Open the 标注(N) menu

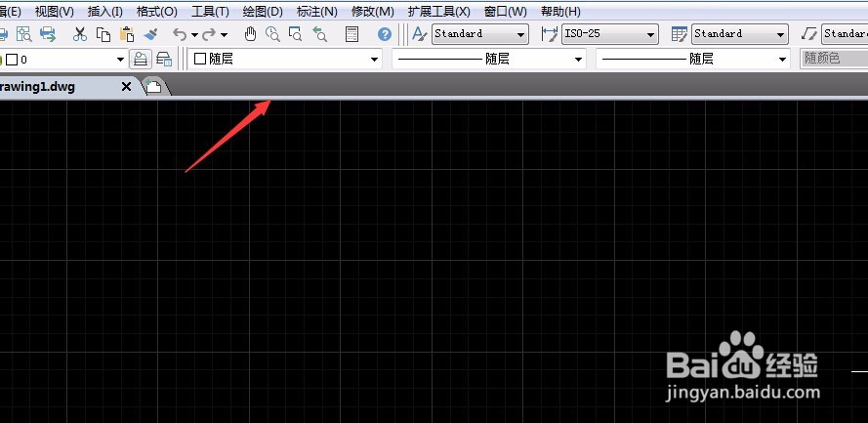(316, 12)
